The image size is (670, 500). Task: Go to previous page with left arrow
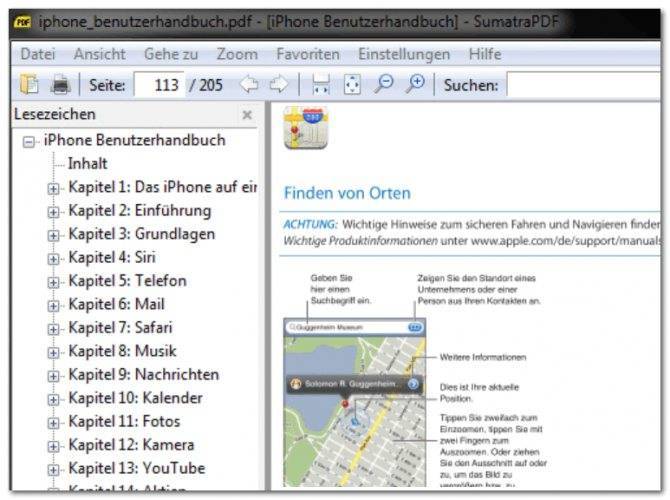(249, 84)
